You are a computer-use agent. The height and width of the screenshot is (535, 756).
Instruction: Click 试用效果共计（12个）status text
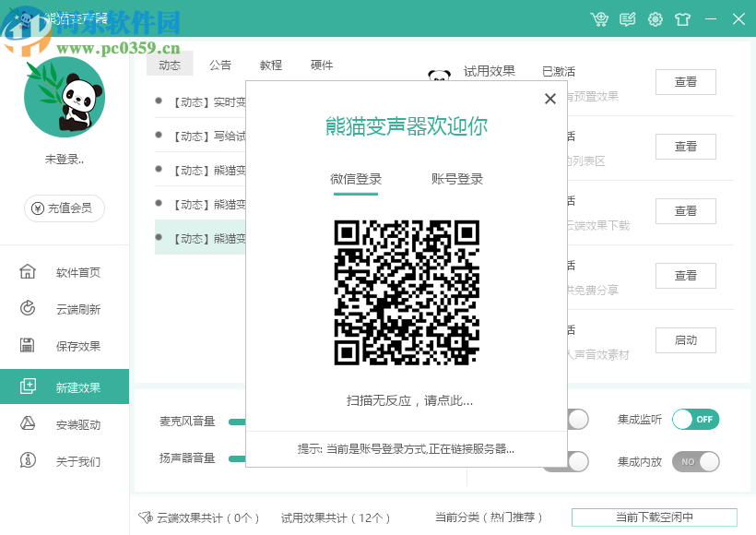[336, 518]
